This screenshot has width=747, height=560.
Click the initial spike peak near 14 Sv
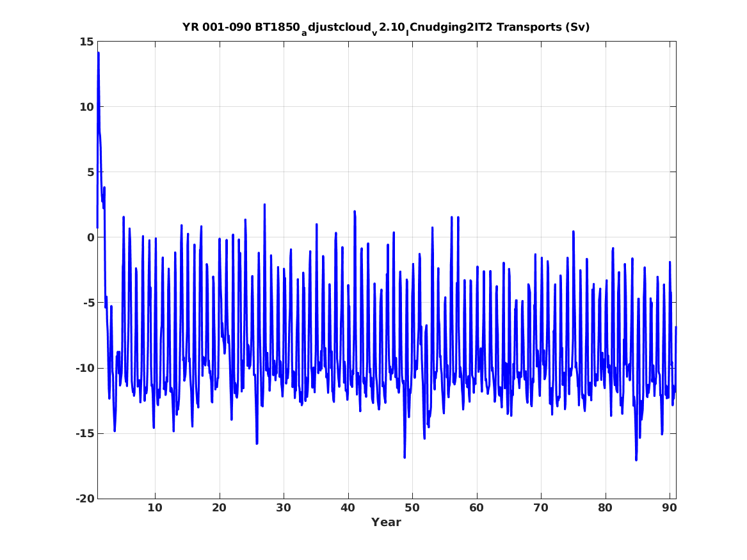98,53
